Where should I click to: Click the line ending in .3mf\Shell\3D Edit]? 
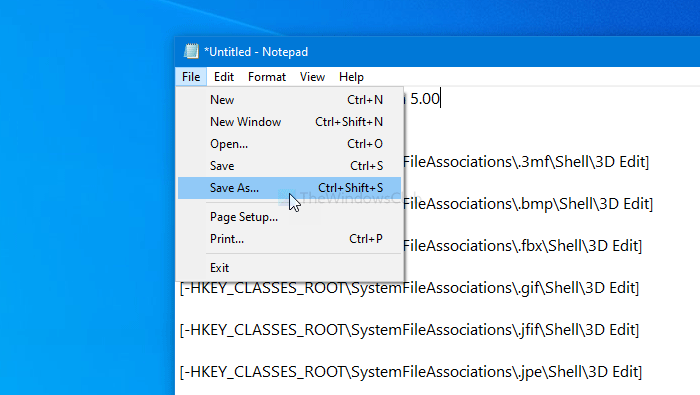(x=526, y=162)
